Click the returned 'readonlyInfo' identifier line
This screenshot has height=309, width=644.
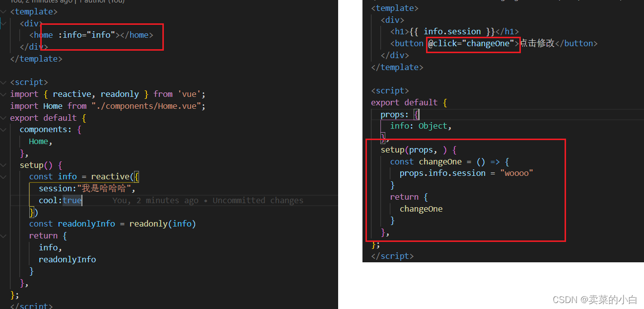click(67, 259)
